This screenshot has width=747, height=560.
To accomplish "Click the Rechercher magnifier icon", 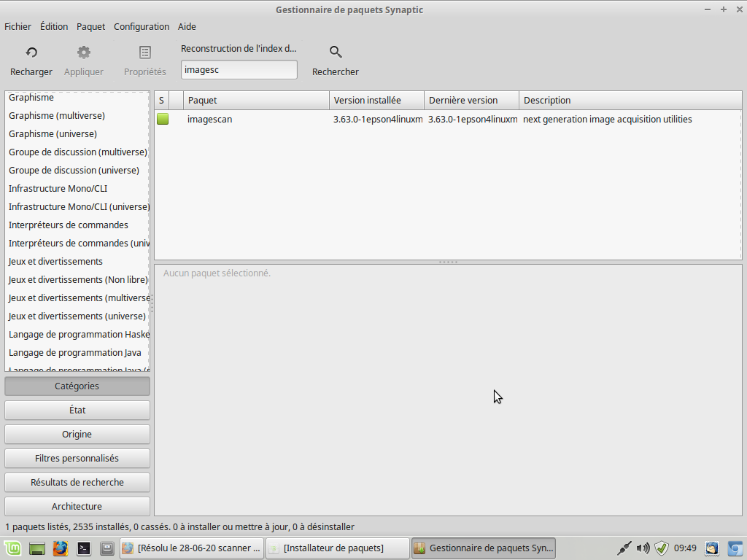I will coord(336,52).
